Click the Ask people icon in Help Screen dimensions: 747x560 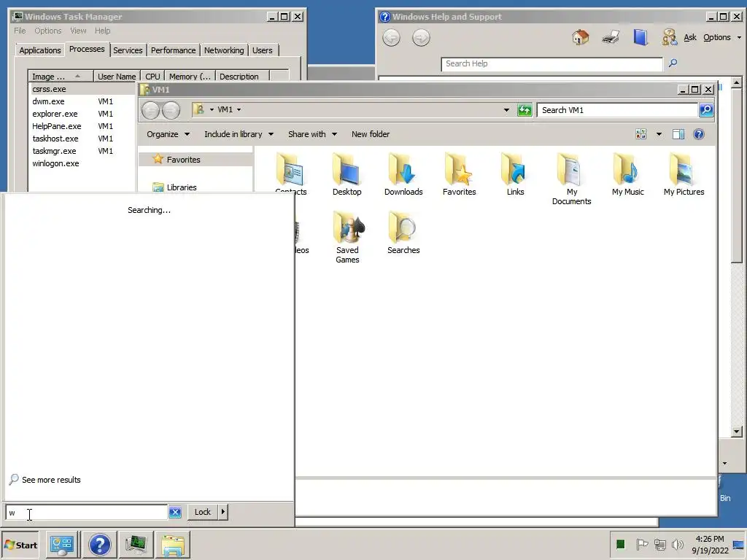[669, 37]
